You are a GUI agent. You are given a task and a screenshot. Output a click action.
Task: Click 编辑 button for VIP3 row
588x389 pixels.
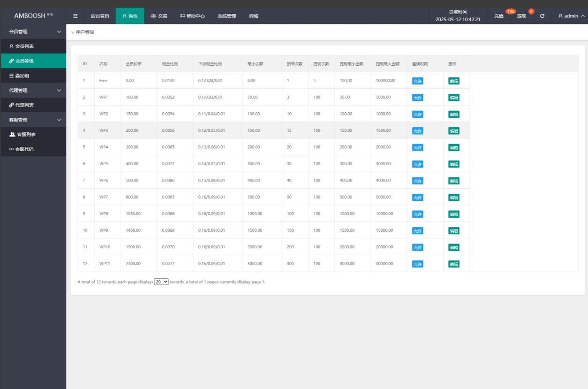pyautogui.click(x=453, y=131)
